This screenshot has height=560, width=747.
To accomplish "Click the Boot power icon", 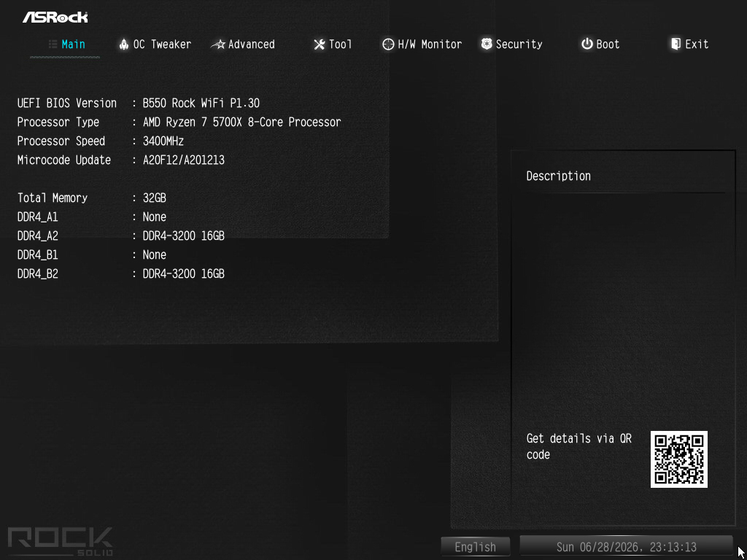I will (587, 44).
